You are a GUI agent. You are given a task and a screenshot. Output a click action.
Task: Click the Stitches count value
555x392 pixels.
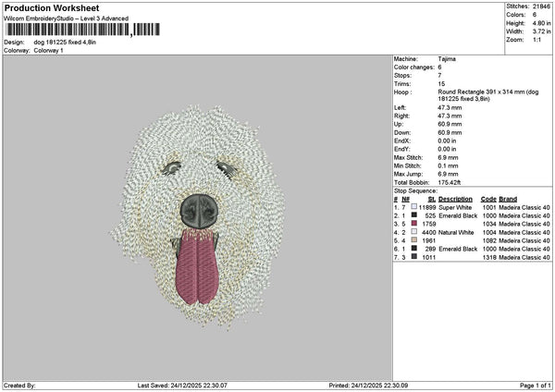pyautogui.click(x=541, y=6)
